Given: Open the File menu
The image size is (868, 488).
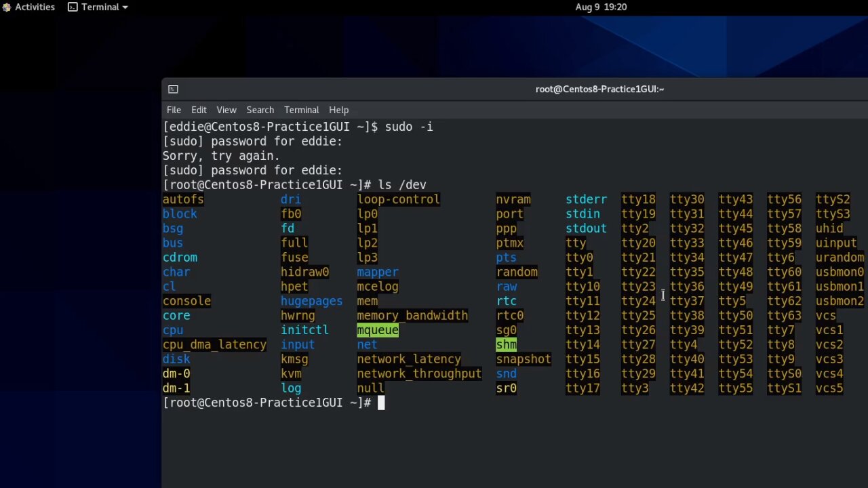Looking at the screenshot, I should tap(174, 110).
